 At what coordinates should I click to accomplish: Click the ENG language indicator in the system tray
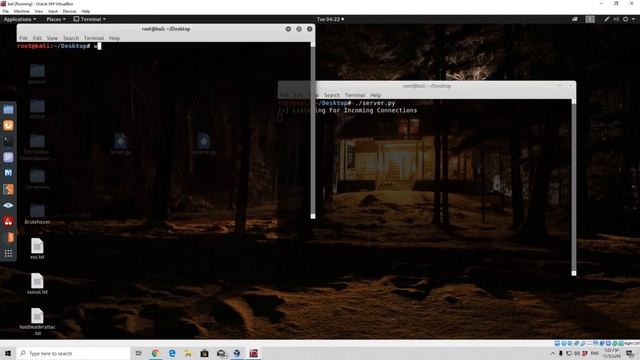pos(595,353)
